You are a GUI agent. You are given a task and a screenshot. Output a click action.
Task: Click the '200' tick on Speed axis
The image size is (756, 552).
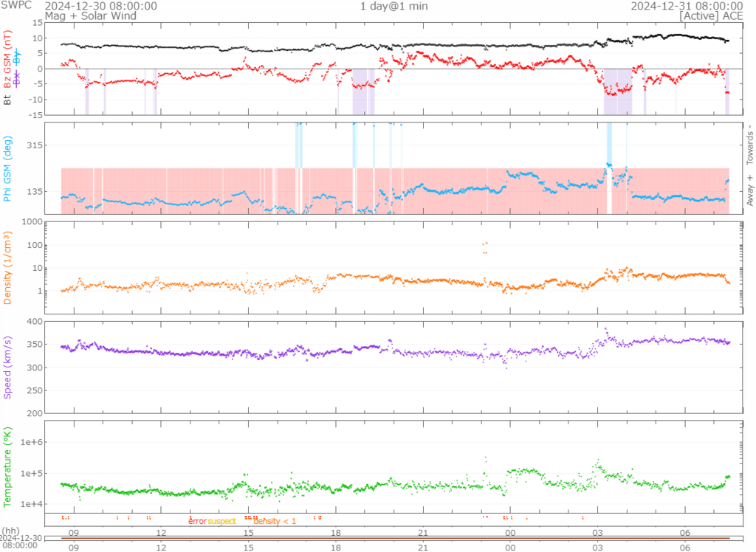pyautogui.click(x=34, y=413)
